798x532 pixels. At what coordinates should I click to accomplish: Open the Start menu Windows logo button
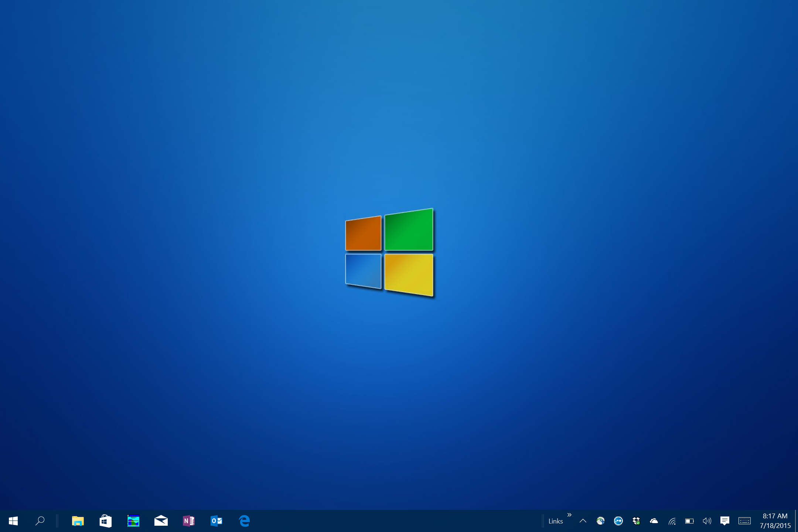(x=13, y=521)
